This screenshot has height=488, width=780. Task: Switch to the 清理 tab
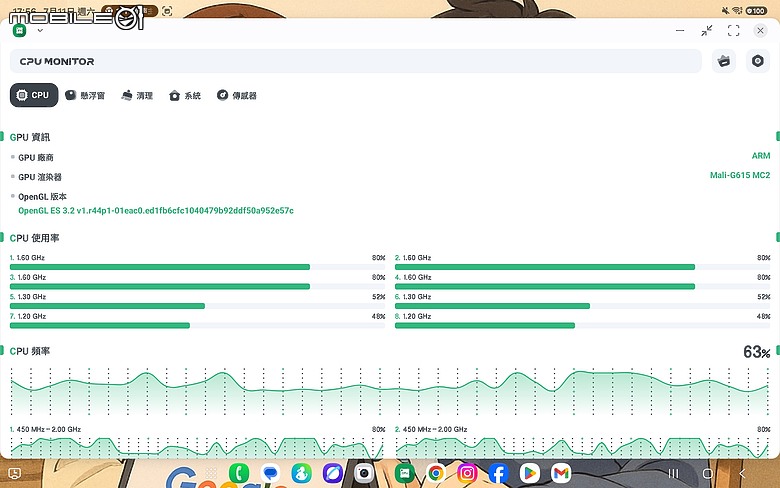(137, 96)
